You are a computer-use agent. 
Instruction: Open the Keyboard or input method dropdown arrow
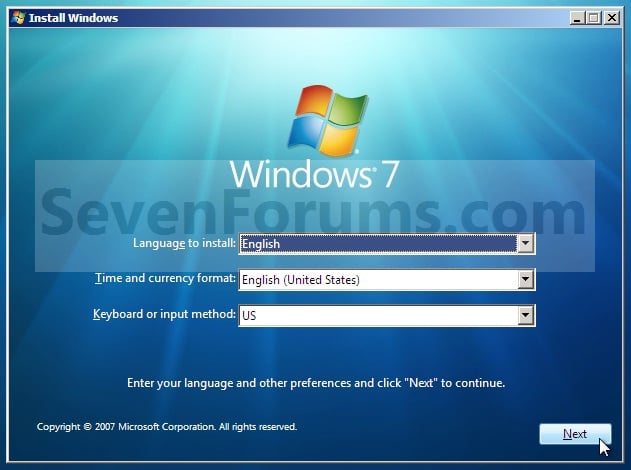(x=526, y=315)
